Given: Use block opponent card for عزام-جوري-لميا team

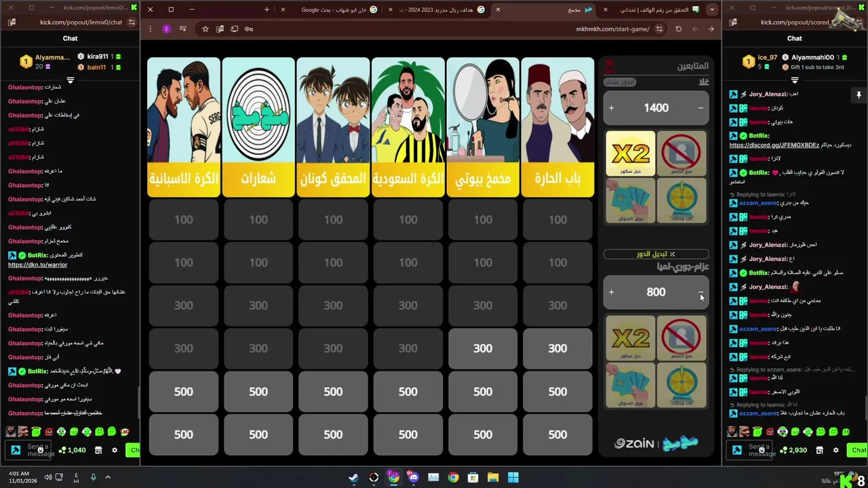Looking at the screenshot, I should [x=682, y=338].
